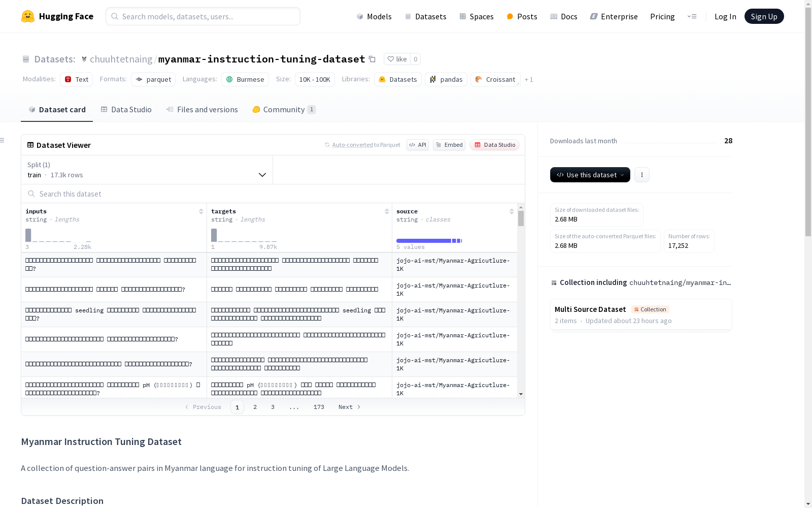This screenshot has height=508, width=812.
Task: Open the Models menu
Action: coord(374,16)
